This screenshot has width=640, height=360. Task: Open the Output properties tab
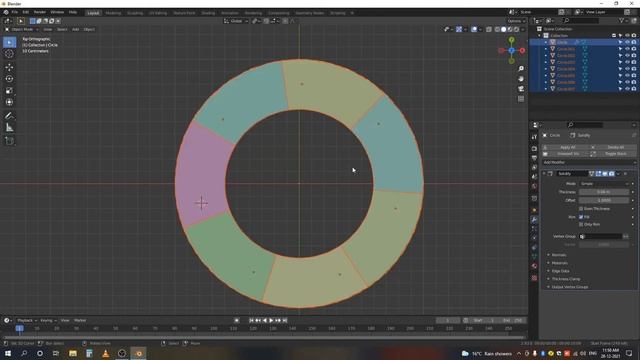[534, 158]
